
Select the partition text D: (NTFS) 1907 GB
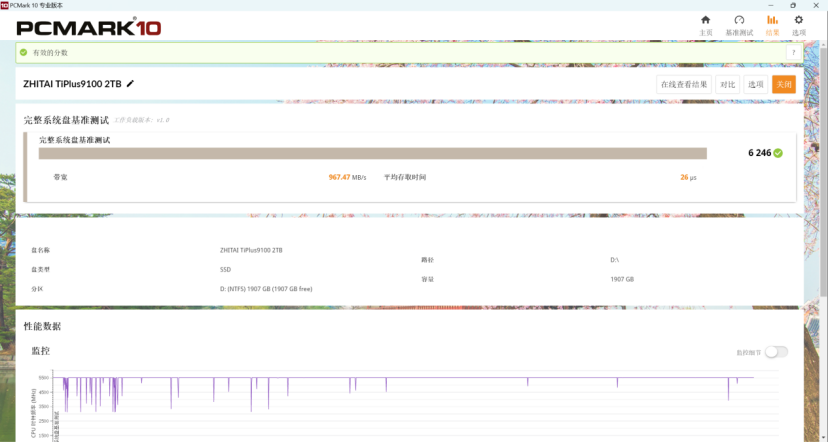[x=266, y=289]
